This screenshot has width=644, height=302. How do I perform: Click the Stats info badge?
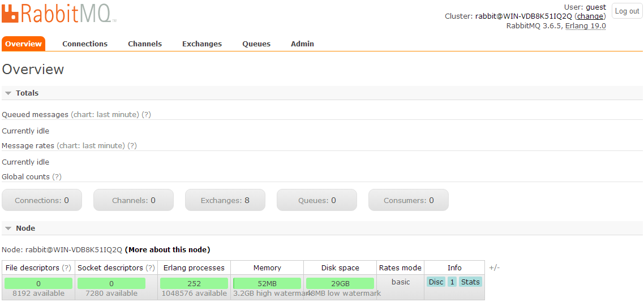[x=470, y=282]
